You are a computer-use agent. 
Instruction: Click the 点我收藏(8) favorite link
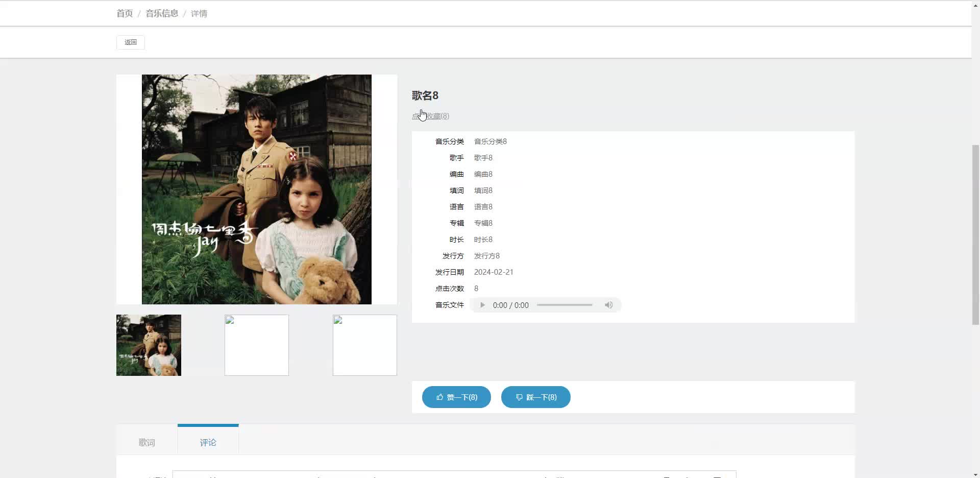coord(430,116)
